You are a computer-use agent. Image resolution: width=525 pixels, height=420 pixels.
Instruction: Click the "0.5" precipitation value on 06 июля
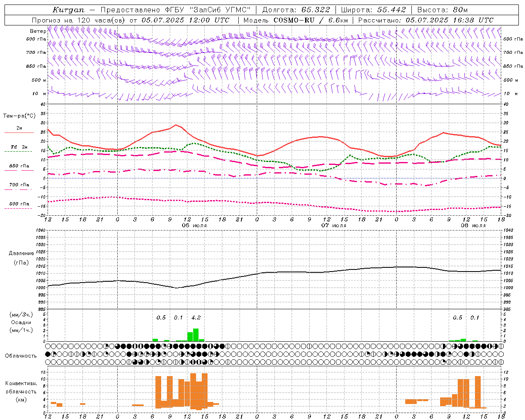[161, 317]
